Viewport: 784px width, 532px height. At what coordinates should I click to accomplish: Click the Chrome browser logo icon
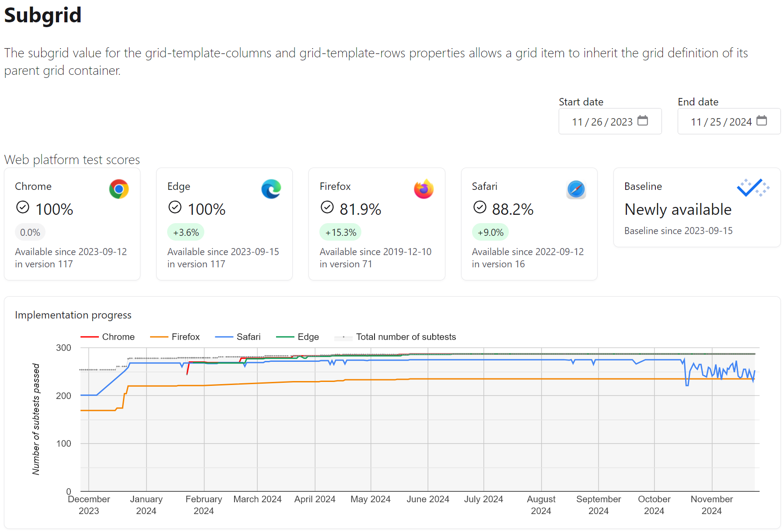[x=119, y=189]
